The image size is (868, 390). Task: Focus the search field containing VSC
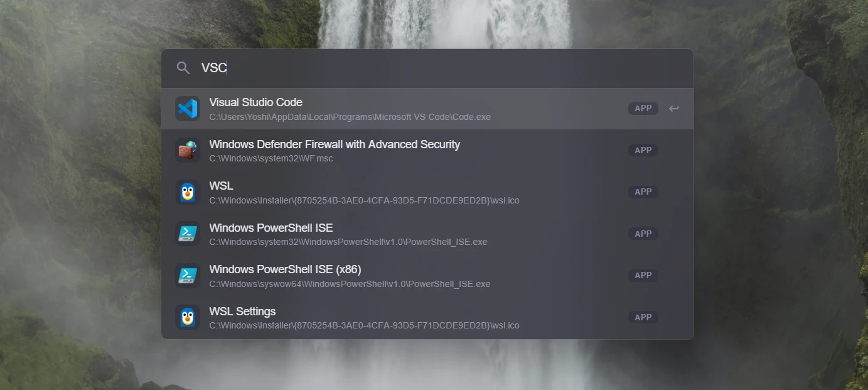point(427,68)
